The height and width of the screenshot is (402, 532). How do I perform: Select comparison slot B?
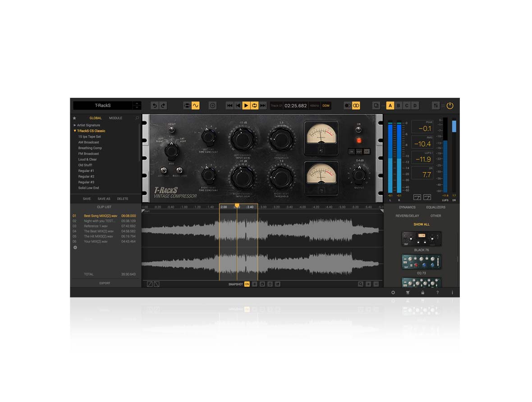(399, 105)
